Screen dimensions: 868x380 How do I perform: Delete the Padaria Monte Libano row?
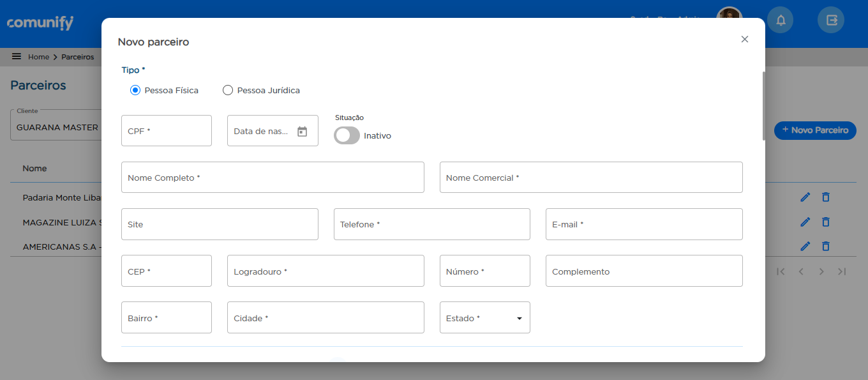point(825,197)
